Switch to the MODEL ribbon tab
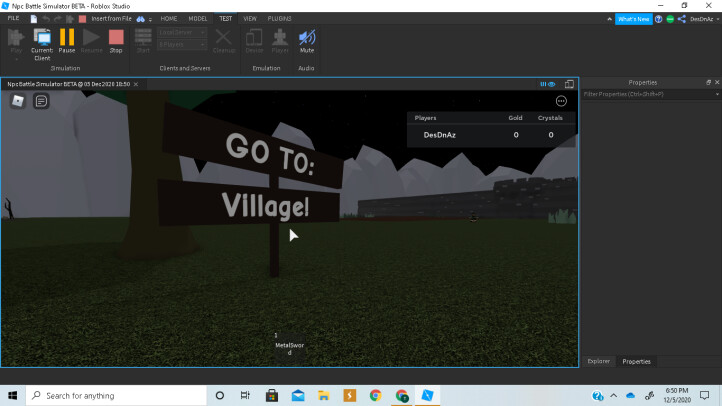Screen dimensions: 722x406 [x=198, y=18]
